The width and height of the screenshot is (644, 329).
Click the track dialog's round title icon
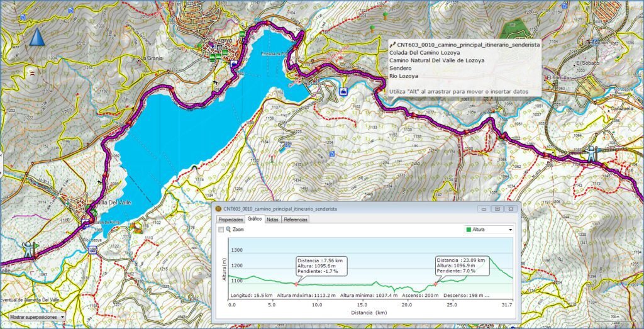pyautogui.click(x=218, y=208)
